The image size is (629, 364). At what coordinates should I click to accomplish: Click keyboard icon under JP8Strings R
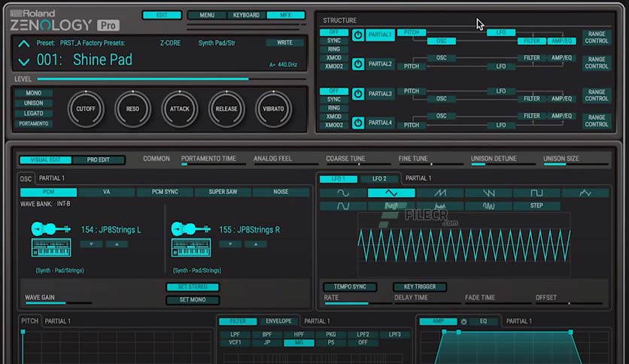[x=191, y=247]
